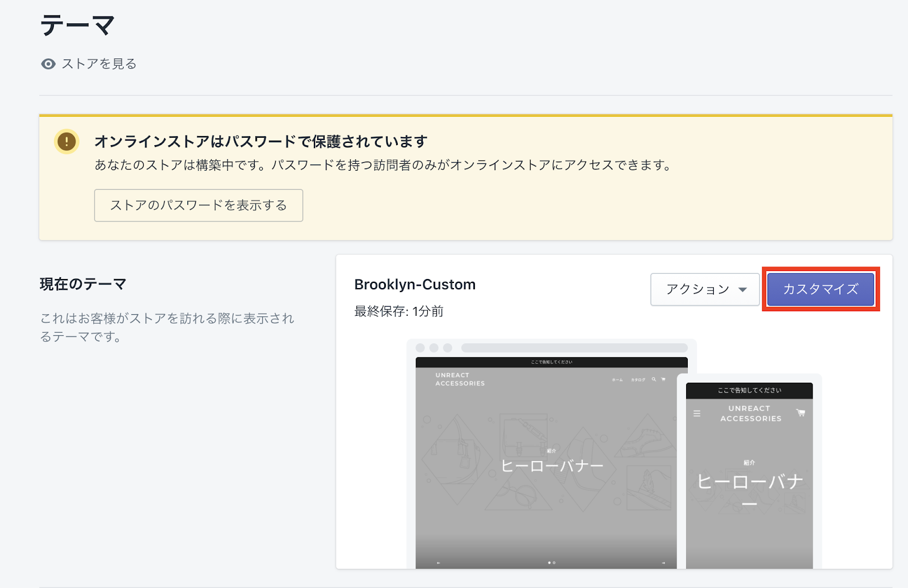Click カタログ menu item in desktop preview
The height and width of the screenshot is (588, 908).
click(x=638, y=380)
